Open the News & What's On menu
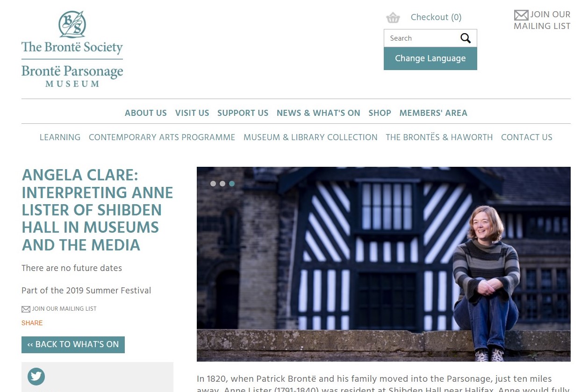 (318, 113)
